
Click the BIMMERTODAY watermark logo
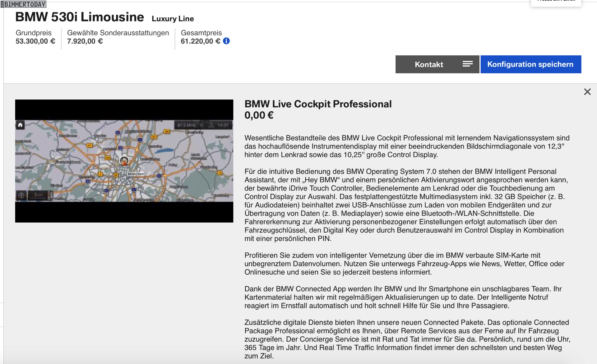point(24,4)
